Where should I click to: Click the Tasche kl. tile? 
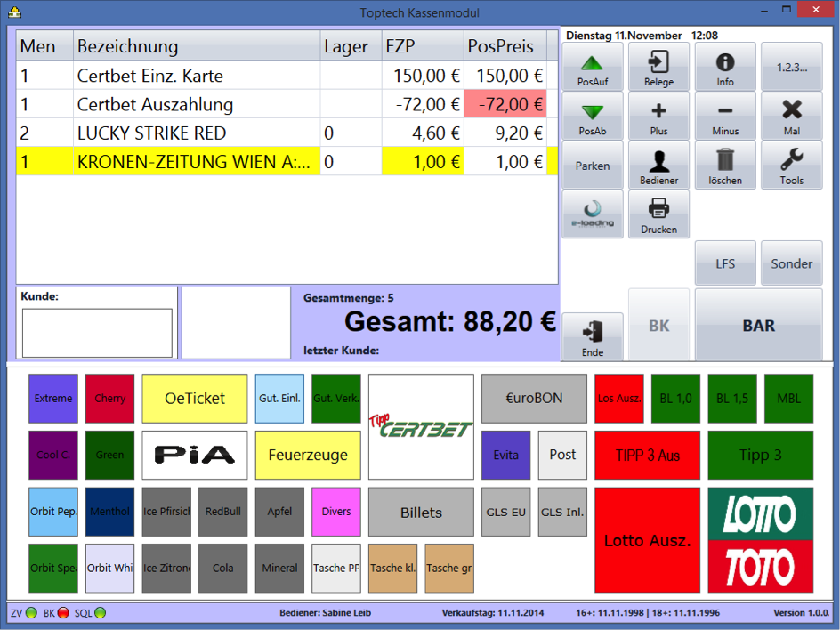point(392,569)
